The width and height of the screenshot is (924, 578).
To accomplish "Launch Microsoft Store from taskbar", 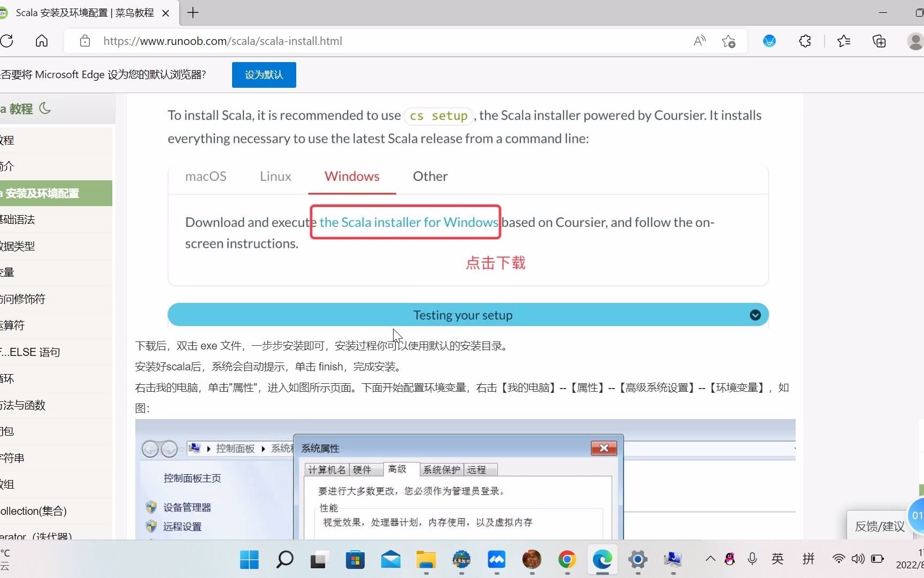I will (355, 560).
